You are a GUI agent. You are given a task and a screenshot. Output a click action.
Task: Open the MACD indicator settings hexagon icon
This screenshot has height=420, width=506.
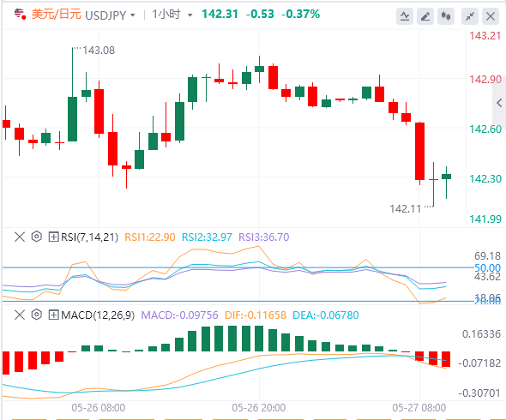(x=37, y=315)
